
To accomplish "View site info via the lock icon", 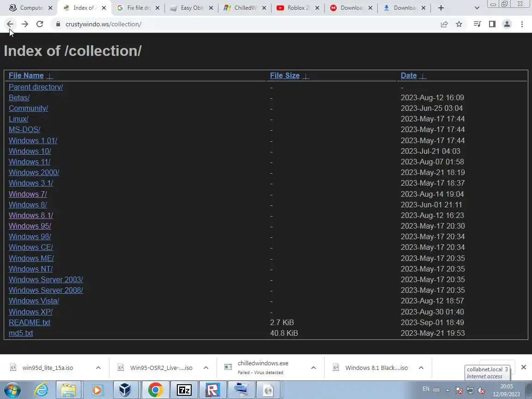I will tap(58, 24).
